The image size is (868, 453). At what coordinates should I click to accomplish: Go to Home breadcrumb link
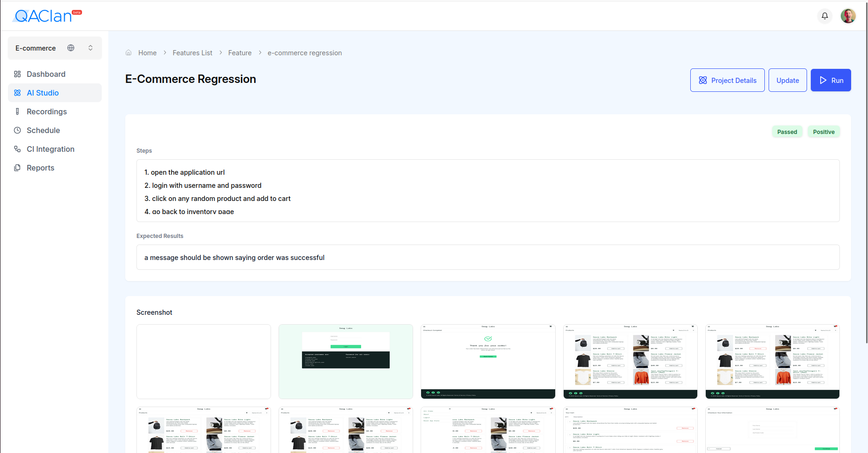[147, 53]
